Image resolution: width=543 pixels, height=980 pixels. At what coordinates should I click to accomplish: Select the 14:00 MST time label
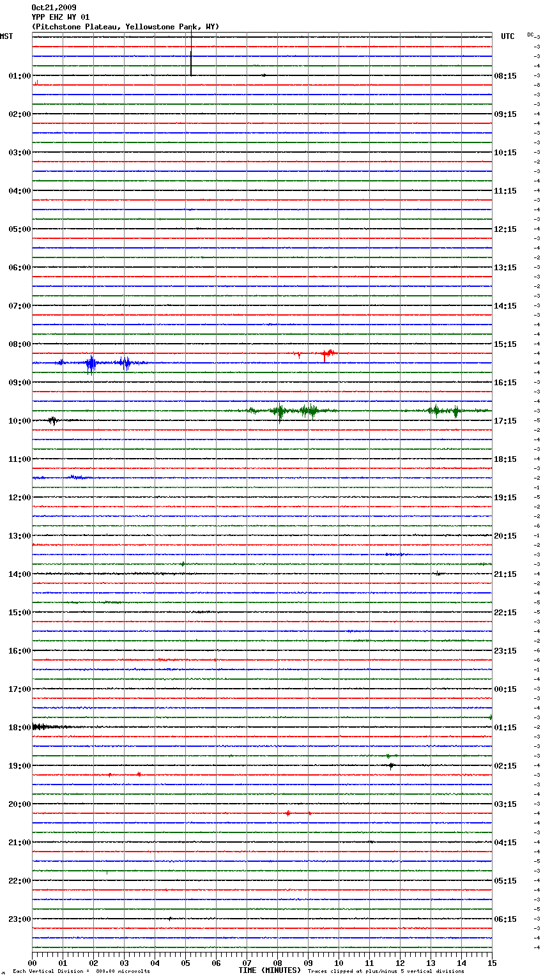pos(20,574)
